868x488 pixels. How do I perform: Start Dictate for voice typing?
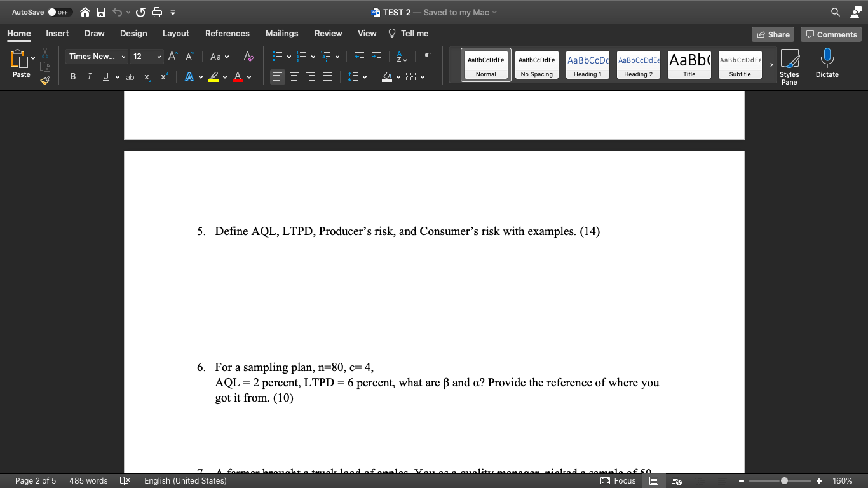(x=827, y=64)
